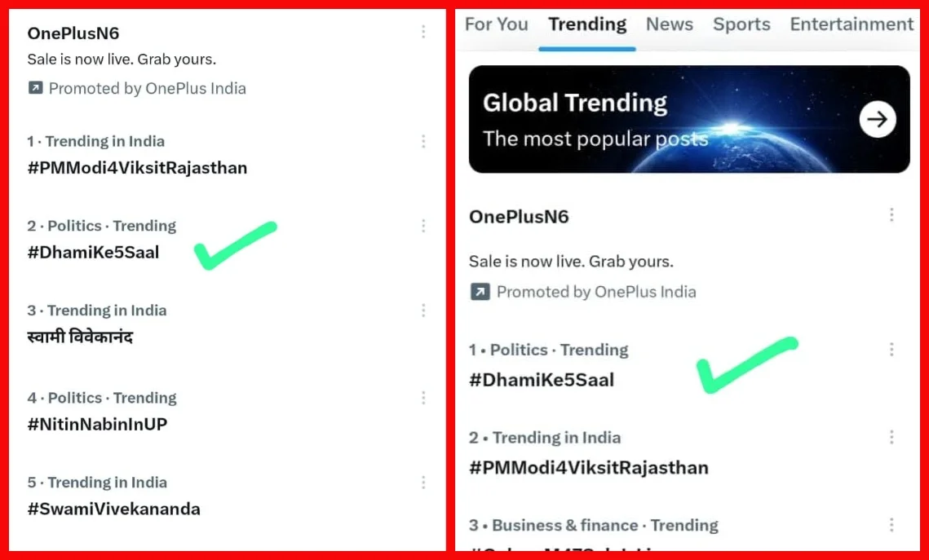929x560 pixels.
Task: Open more options for स्वामी विवेकानंद trend
Action: coord(423,311)
